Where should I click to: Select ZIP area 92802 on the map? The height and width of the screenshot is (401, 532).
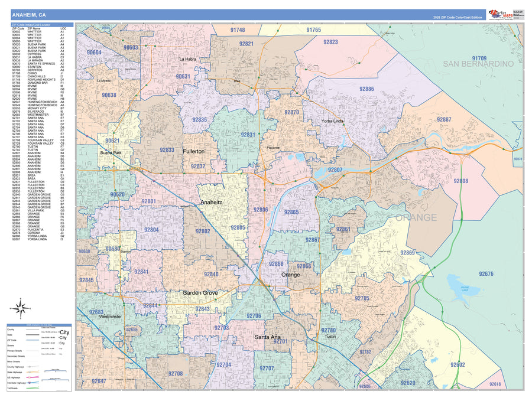tap(203, 231)
